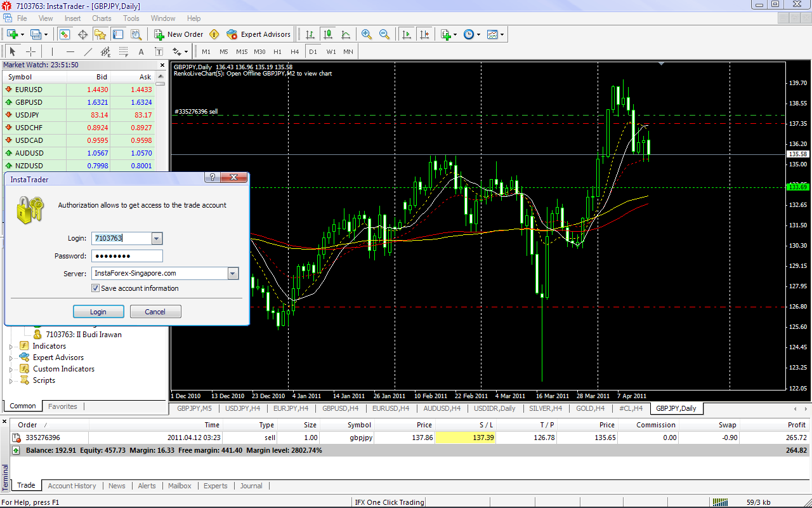Open the Indicators add icon
Viewport: 812px width, 508px height.
coord(446,34)
